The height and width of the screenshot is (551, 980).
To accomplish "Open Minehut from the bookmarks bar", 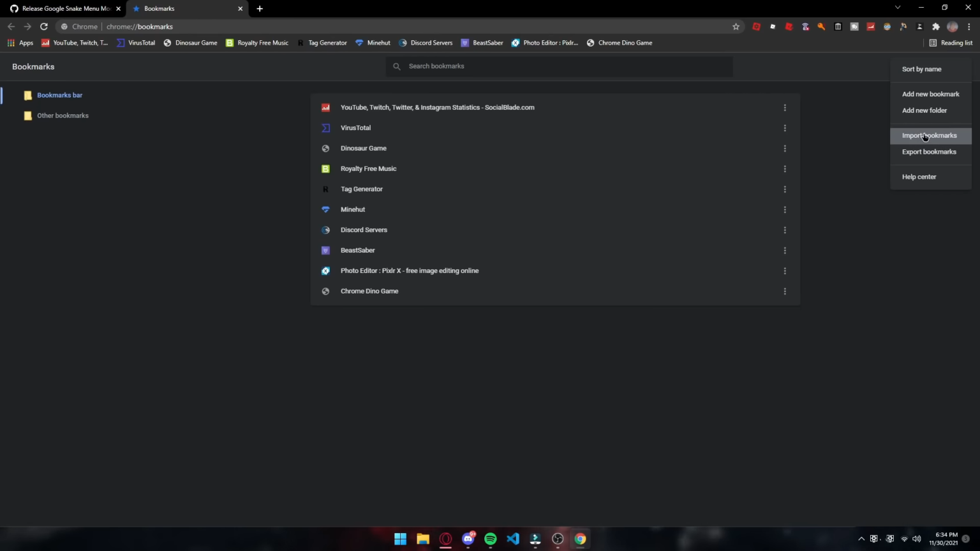I will [373, 43].
